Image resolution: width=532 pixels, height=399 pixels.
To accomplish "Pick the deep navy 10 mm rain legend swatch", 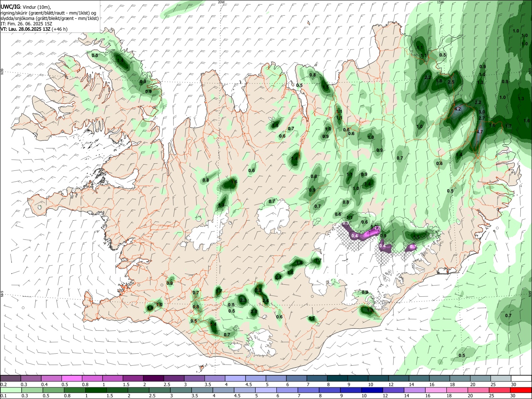I will click(x=371, y=390).
